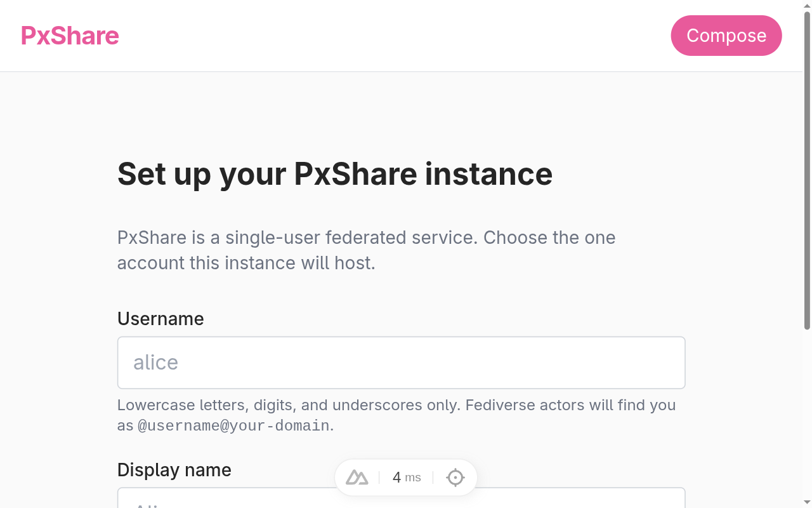
Task: Click the PxShare logo in the header
Action: click(x=70, y=36)
